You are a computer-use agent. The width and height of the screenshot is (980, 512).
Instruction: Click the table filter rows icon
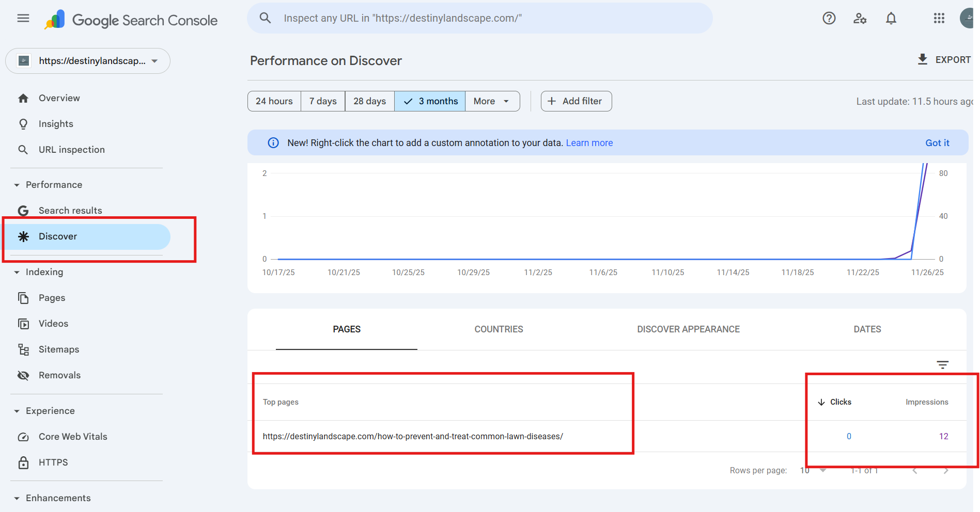click(942, 365)
